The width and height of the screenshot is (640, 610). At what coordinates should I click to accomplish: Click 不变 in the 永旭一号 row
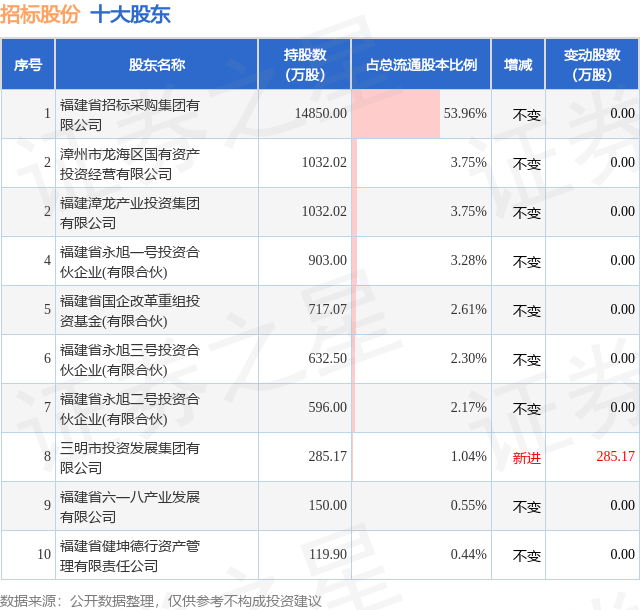pos(527,262)
